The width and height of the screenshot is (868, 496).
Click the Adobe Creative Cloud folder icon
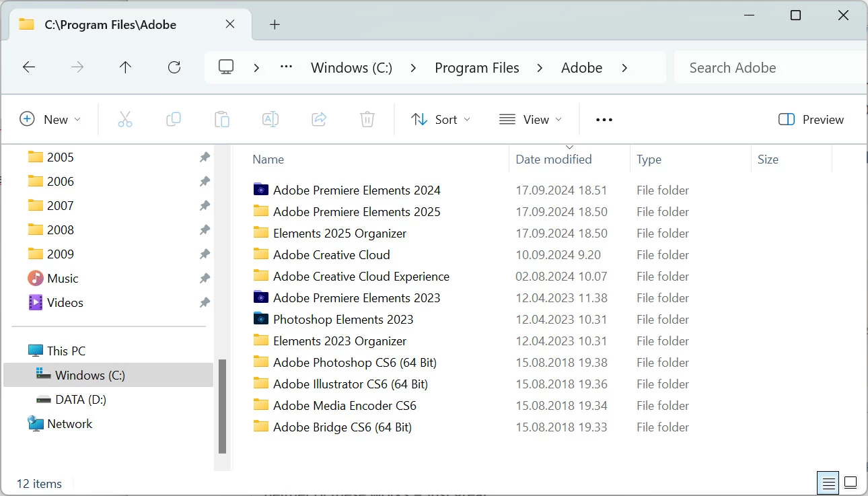tap(261, 254)
